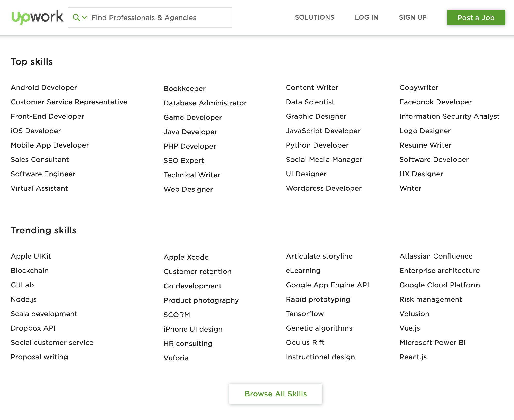Open Sales Consultant link
The height and width of the screenshot is (420, 514).
click(40, 160)
